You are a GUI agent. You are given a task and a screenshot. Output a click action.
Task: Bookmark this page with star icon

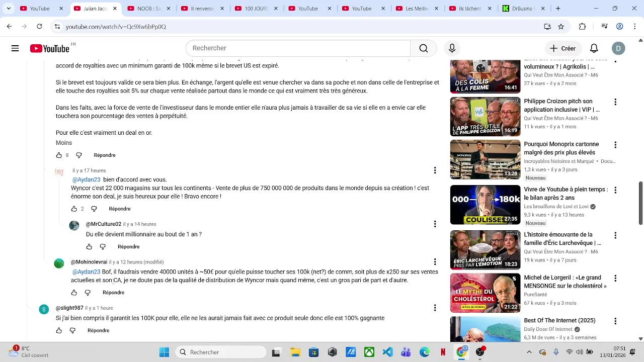pos(561,27)
